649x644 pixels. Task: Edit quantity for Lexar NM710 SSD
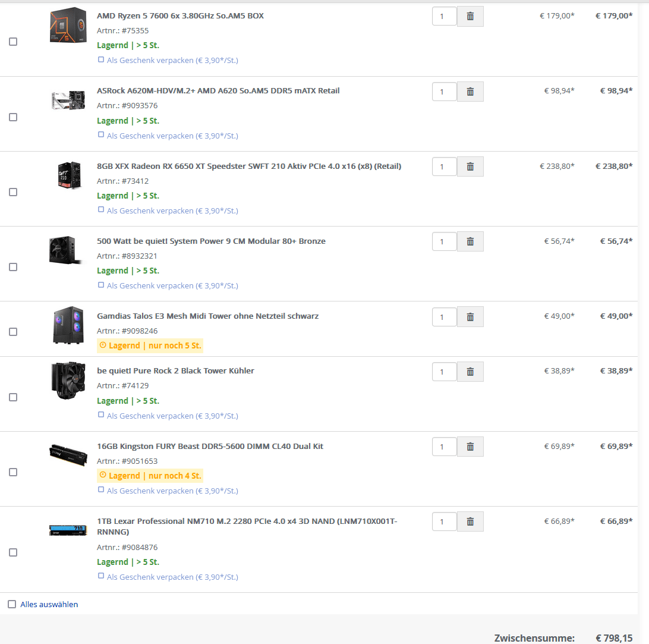[445, 522]
